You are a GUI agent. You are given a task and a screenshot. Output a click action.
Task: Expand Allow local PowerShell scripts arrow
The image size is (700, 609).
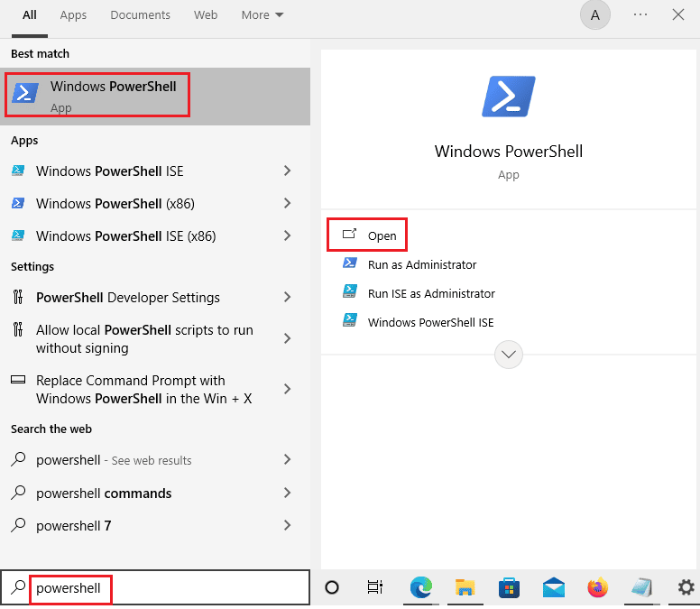288,338
